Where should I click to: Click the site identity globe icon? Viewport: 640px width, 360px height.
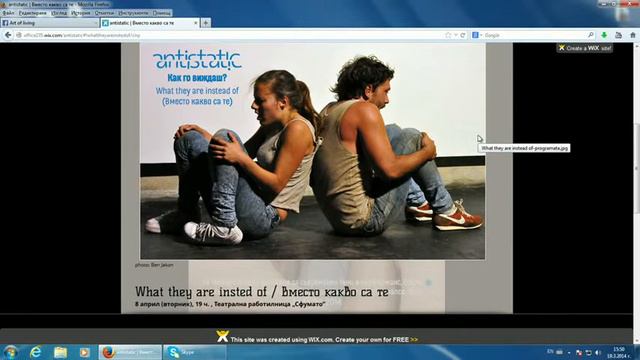click(x=18, y=36)
